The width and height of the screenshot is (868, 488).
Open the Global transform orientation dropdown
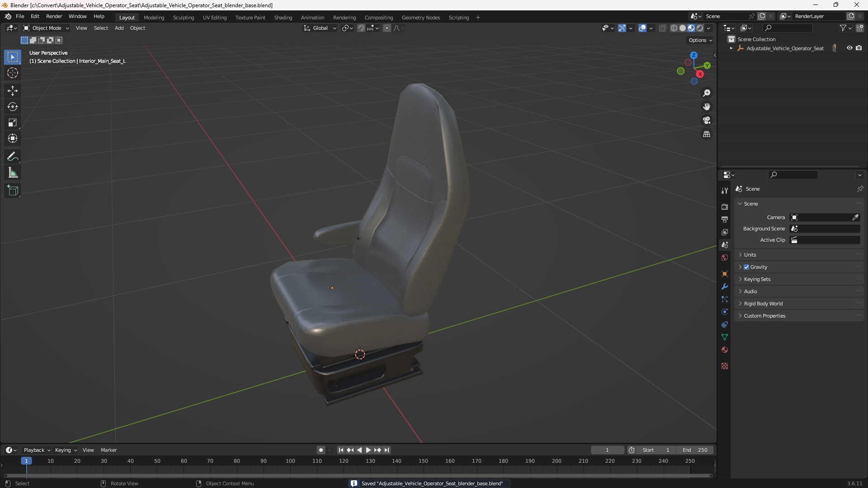click(x=320, y=28)
